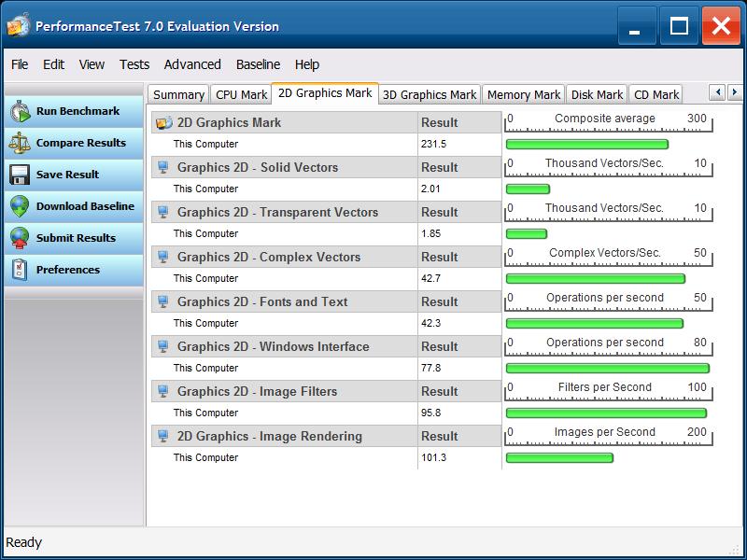This screenshot has height=560, width=747.
Task: Click the Preferences checklist icon
Action: pyautogui.click(x=20, y=270)
